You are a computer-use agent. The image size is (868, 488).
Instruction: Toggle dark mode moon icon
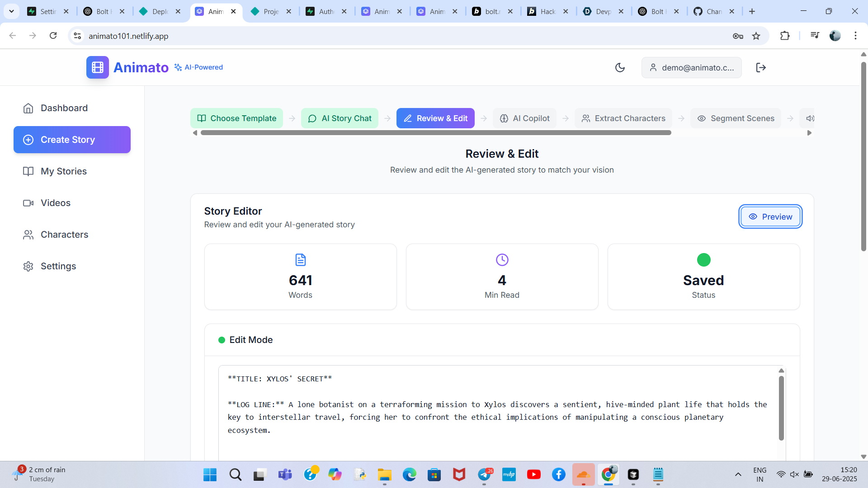click(x=620, y=67)
